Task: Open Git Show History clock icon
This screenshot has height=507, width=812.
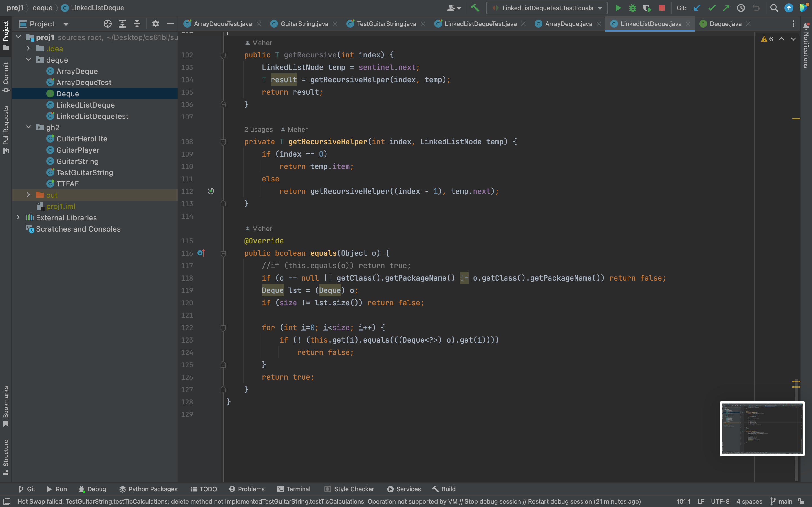Action: [741, 8]
